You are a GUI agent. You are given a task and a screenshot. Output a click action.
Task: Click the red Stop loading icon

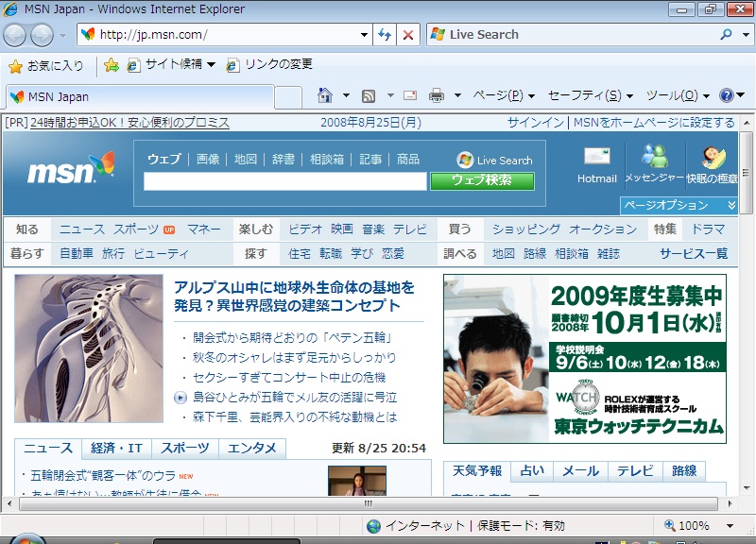(408, 35)
